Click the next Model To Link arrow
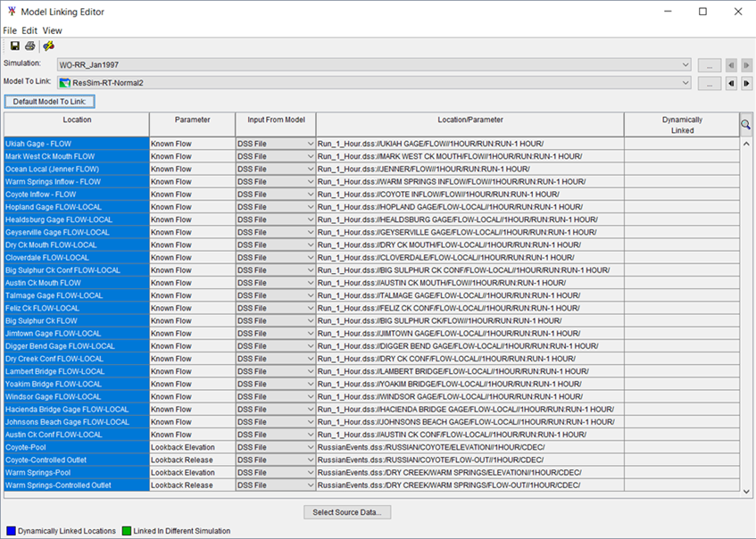This screenshot has width=756, height=539. [745, 83]
